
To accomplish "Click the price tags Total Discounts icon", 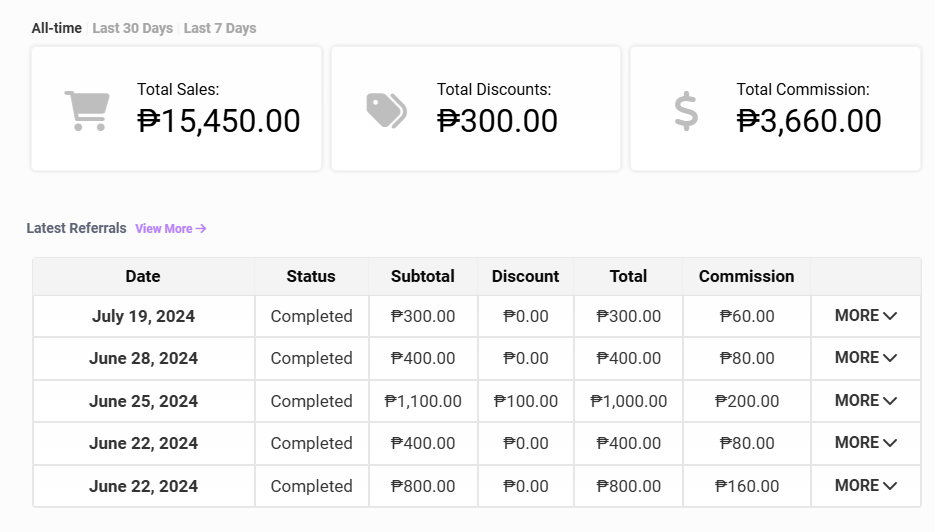I will pyautogui.click(x=386, y=110).
